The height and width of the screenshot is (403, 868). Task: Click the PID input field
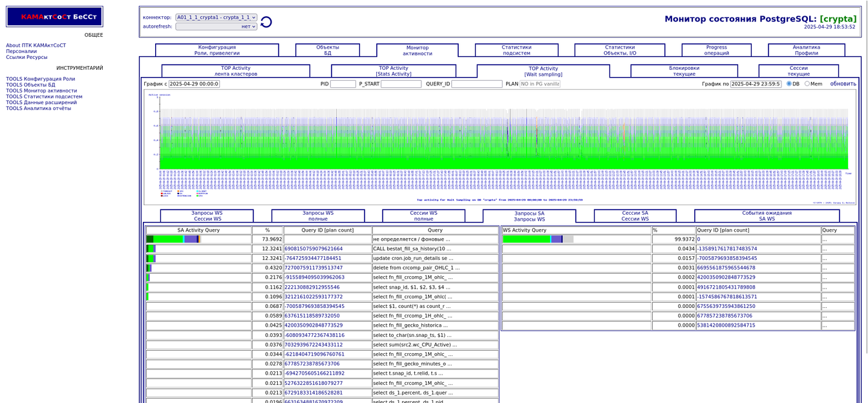pyautogui.click(x=343, y=84)
